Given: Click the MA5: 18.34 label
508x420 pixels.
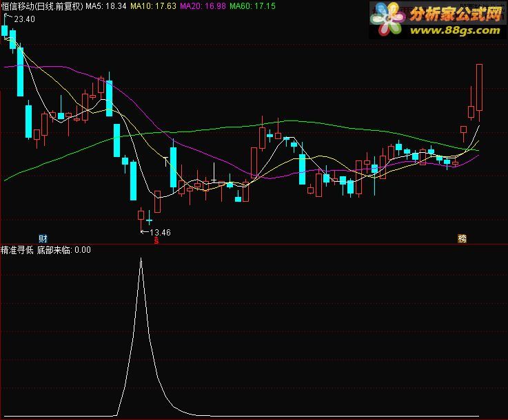Looking at the screenshot, I should 106,6.
